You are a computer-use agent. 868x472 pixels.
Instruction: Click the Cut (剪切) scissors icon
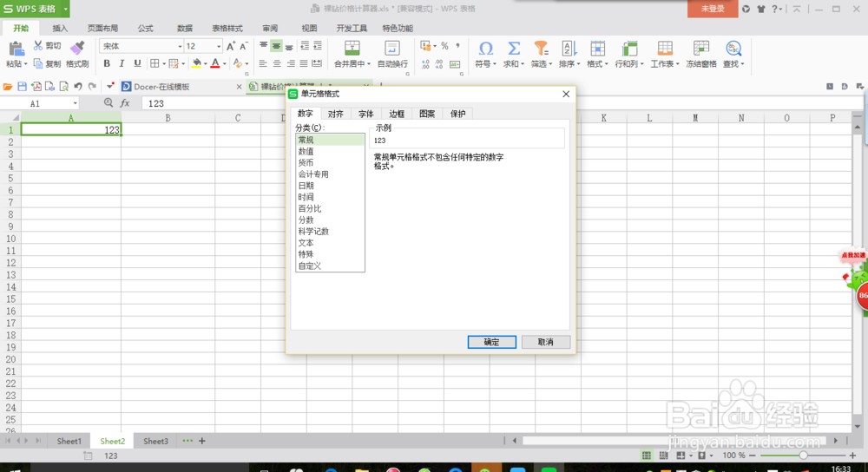pyautogui.click(x=38, y=45)
